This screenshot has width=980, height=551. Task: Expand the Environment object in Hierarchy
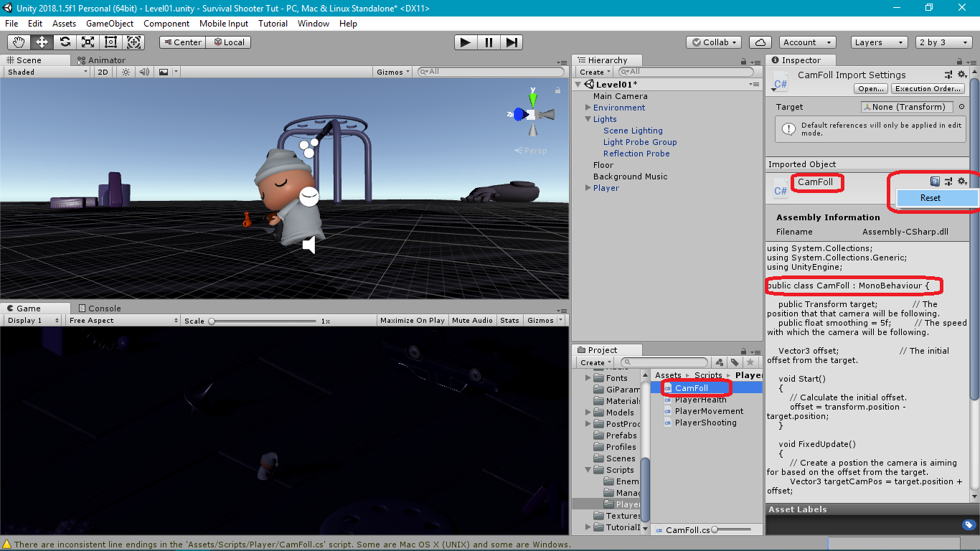(x=588, y=108)
